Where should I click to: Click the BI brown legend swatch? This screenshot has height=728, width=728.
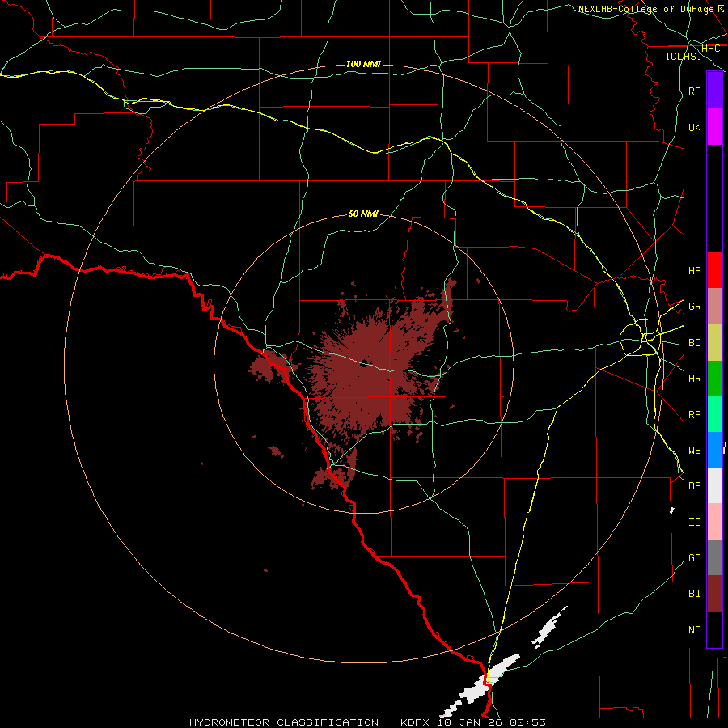pos(714,594)
